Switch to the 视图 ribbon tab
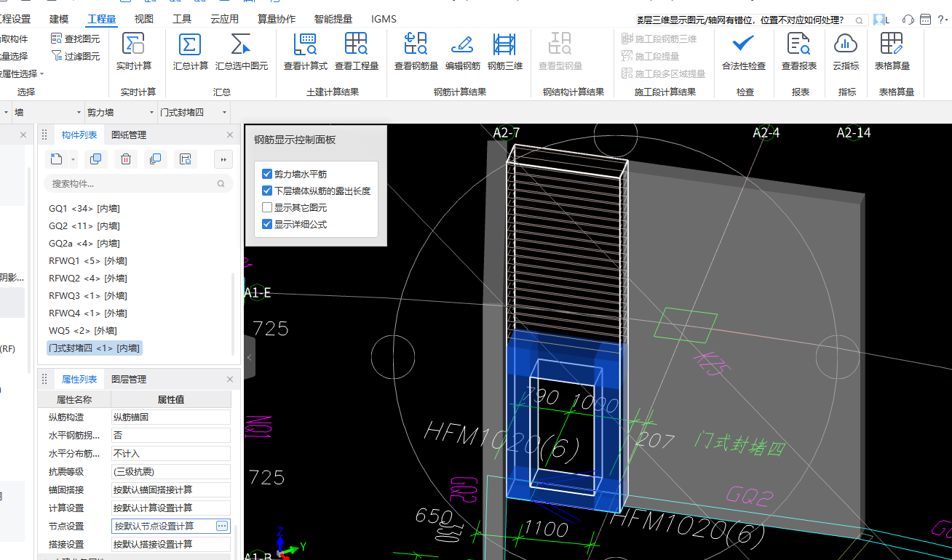This screenshot has height=560, width=952. [x=144, y=19]
